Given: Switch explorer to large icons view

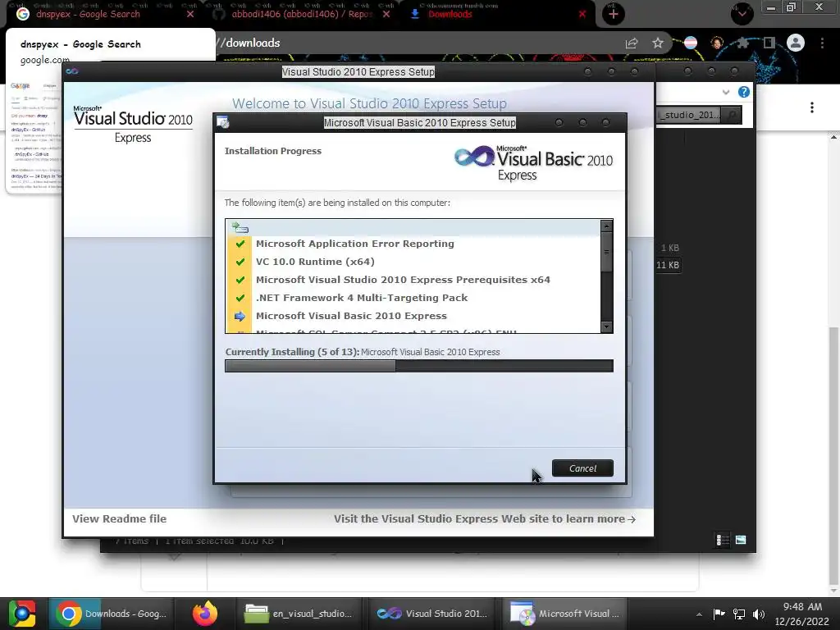Looking at the screenshot, I should tap(741, 540).
